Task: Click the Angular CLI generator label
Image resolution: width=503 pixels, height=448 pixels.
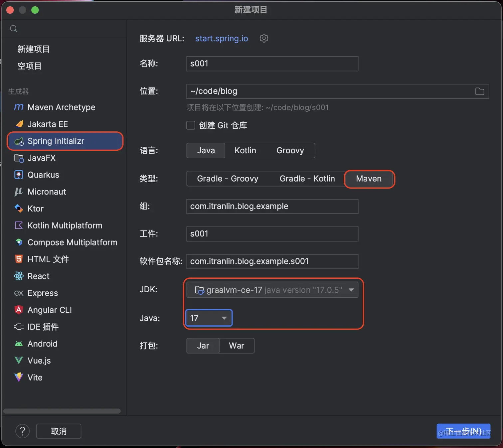Action: click(50, 310)
